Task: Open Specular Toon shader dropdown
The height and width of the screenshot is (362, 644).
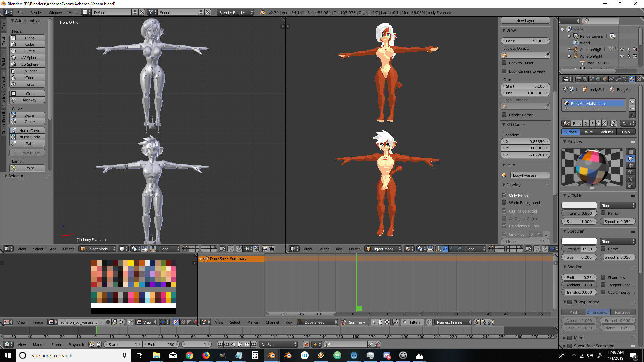Action: (x=618, y=241)
